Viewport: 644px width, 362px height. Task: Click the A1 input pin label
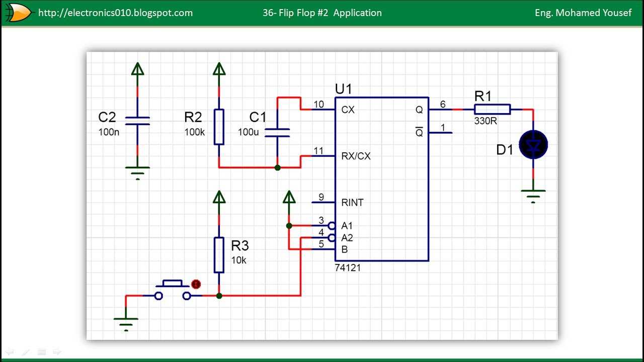coord(347,226)
